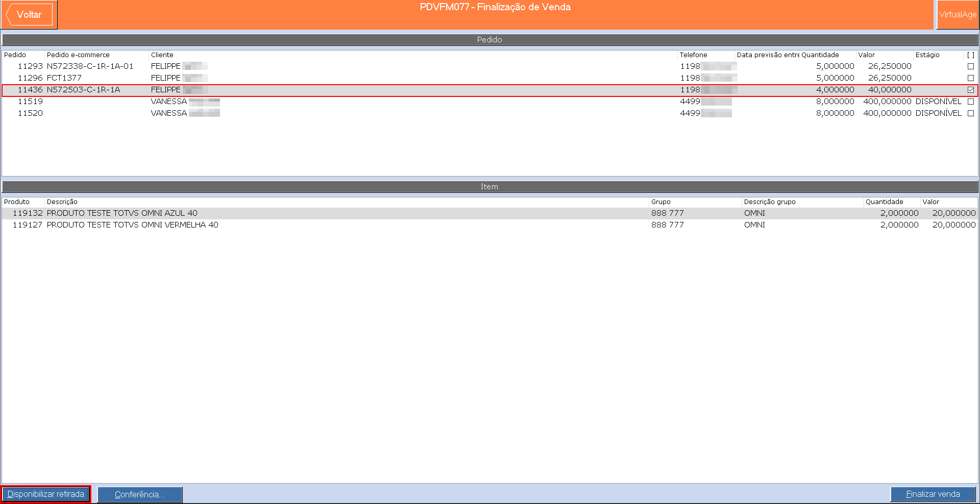980x504 pixels.
Task: Select pedido number 11293
Action: [30, 66]
